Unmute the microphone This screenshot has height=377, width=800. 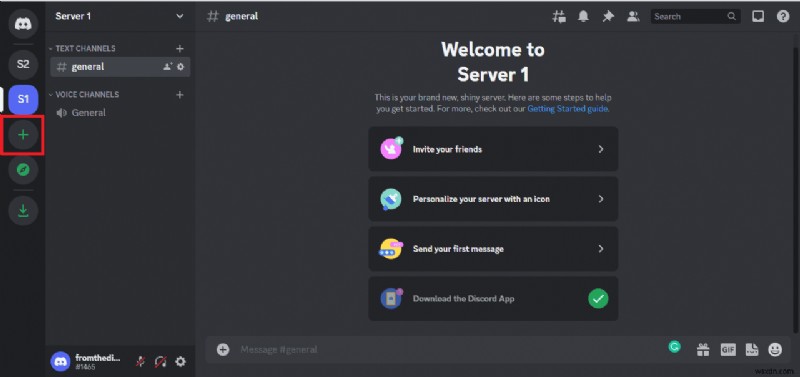click(x=140, y=362)
